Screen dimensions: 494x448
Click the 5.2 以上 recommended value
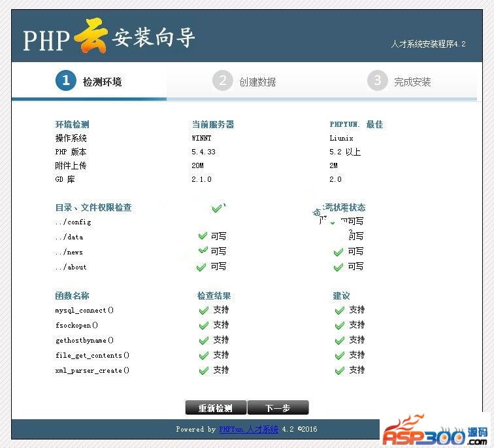tap(345, 152)
